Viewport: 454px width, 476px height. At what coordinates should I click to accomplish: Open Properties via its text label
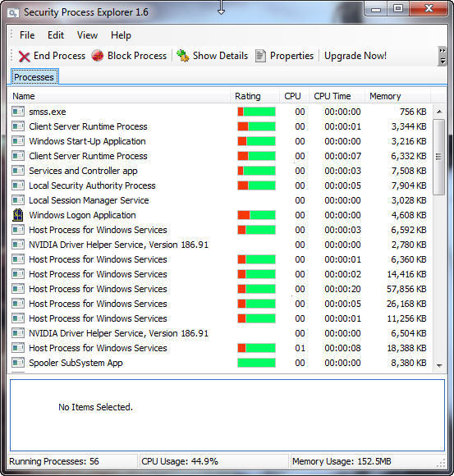pos(291,56)
